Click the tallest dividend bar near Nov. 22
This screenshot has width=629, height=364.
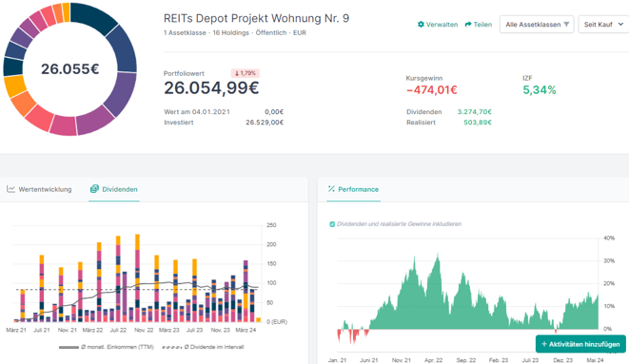[137, 278]
